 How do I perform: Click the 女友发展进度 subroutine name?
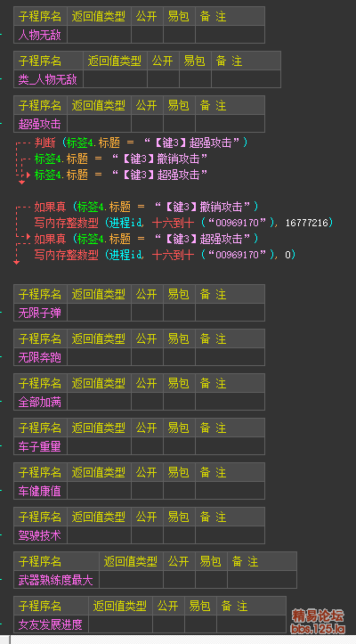(x=51, y=624)
